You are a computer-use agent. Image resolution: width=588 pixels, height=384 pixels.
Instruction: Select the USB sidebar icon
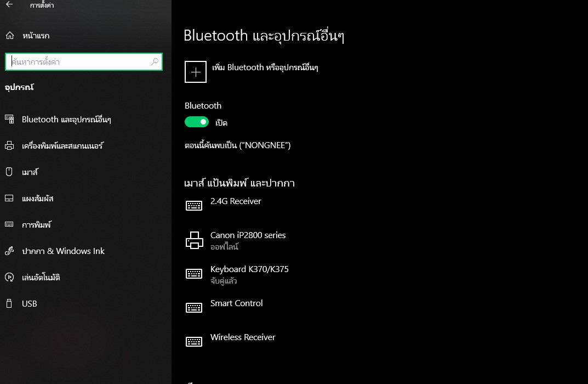click(x=9, y=303)
